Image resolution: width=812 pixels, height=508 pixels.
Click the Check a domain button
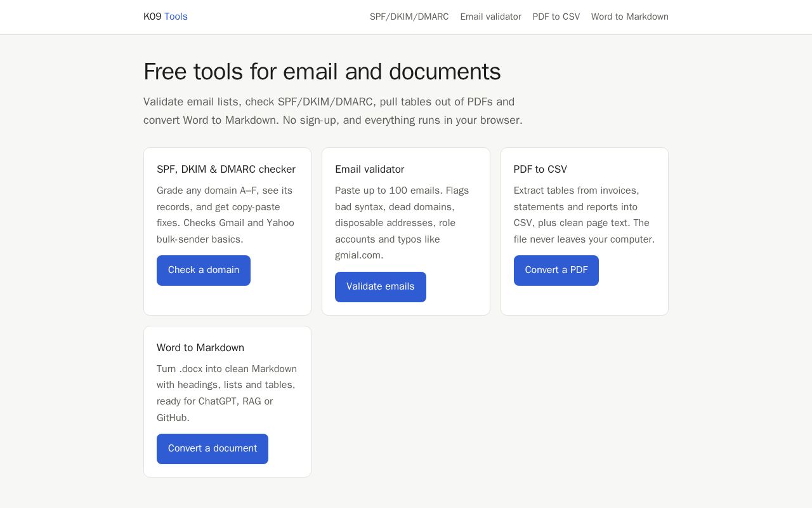point(204,271)
